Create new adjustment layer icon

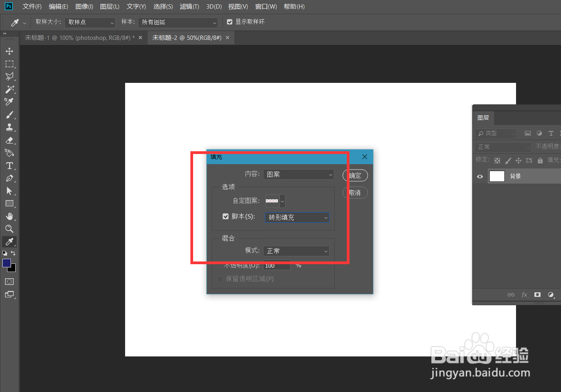551,295
